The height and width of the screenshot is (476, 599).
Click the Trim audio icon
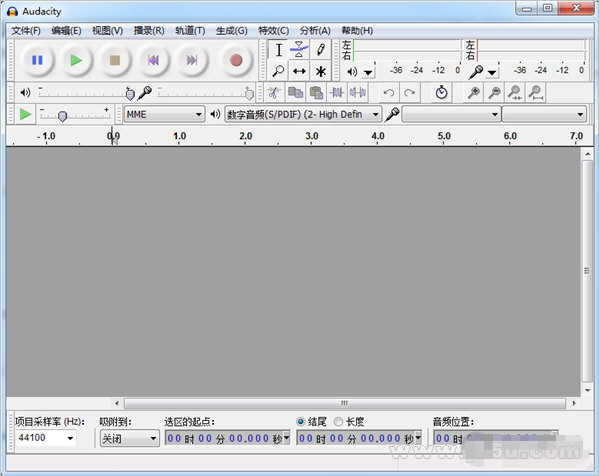point(337,93)
